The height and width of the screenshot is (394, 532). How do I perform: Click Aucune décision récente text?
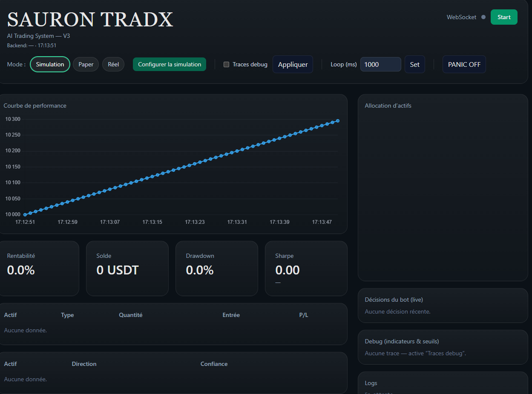[398, 311]
